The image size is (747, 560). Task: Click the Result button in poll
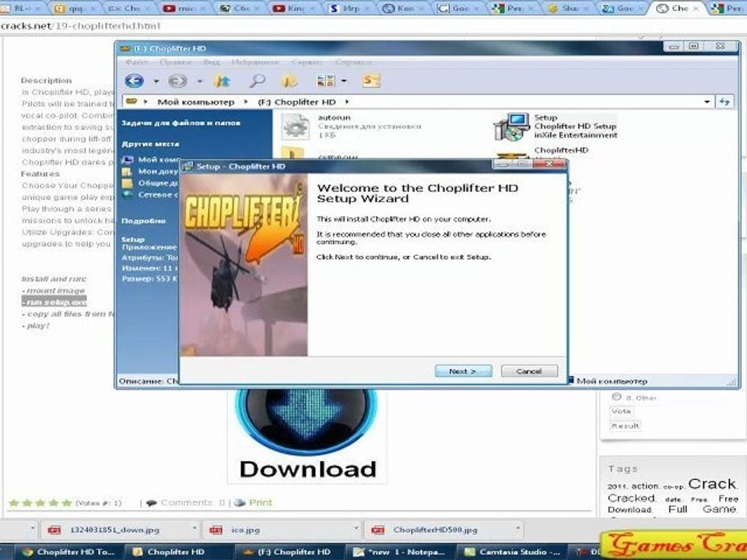625,425
